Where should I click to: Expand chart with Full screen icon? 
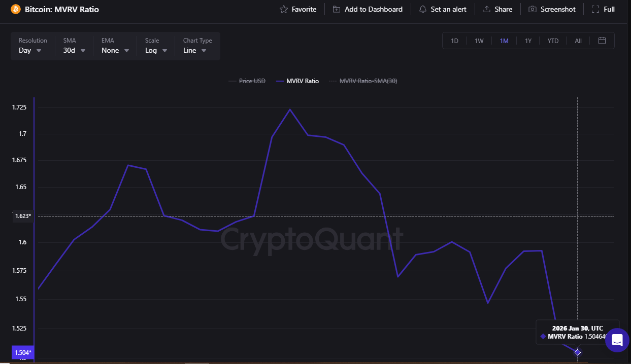pyautogui.click(x=595, y=9)
